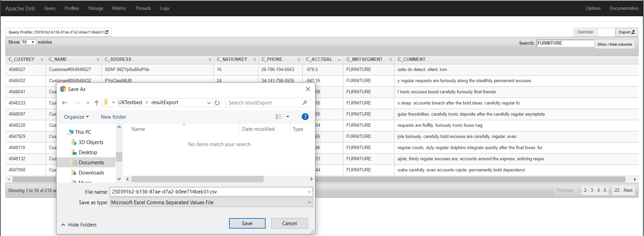The width and height of the screenshot is (644, 236).
Task: Click the search magnifier in Save As dialog
Action: click(x=305, y=103)
